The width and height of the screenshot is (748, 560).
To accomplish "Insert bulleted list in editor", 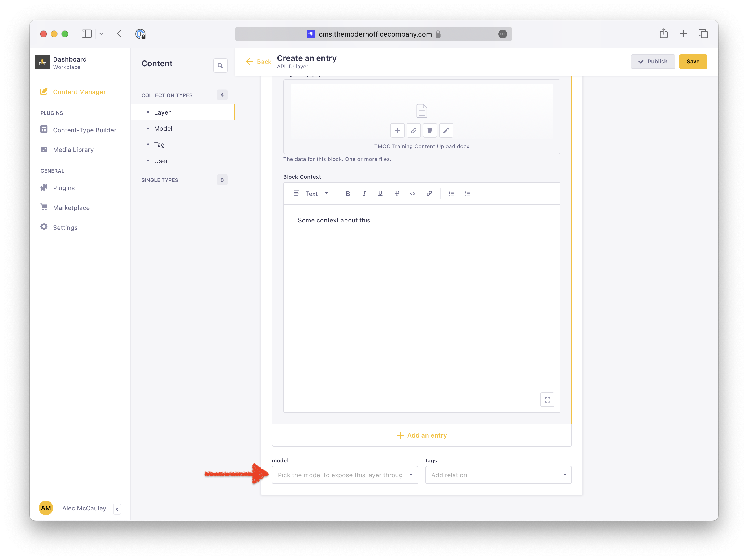I will 451,194.
